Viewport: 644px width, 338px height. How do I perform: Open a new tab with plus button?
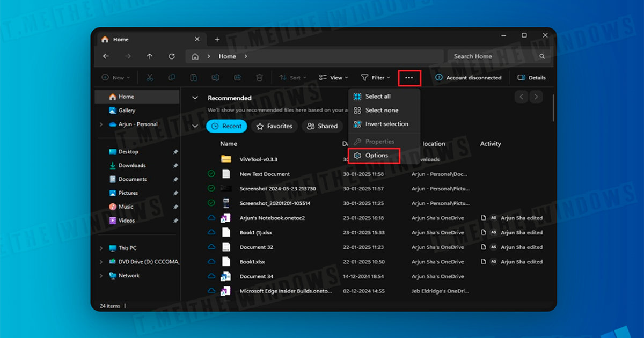point(217,39)
